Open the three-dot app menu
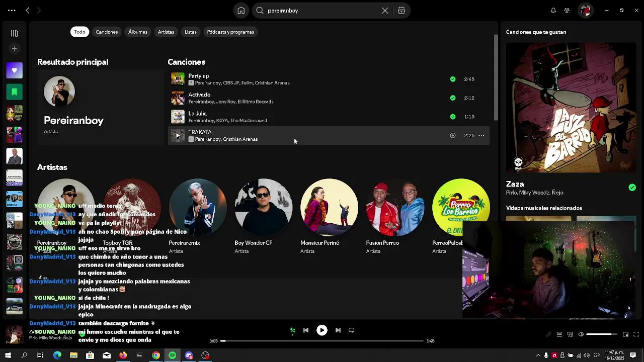The width and height of the screenshot is (644, 362). [x=12, y=11]
